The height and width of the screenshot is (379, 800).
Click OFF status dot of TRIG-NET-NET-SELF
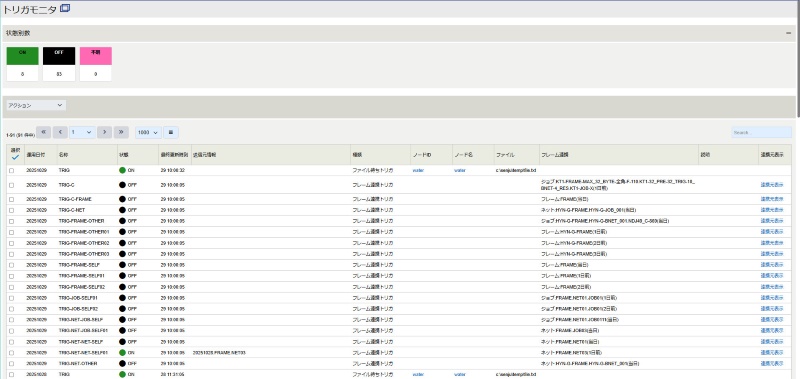(122, 342)
